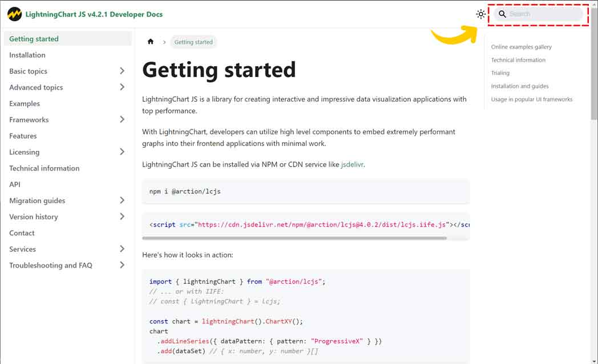
Task: Follow the jsdelivr hyperlink
Action: pyautogui.click(x=351, y=164)
